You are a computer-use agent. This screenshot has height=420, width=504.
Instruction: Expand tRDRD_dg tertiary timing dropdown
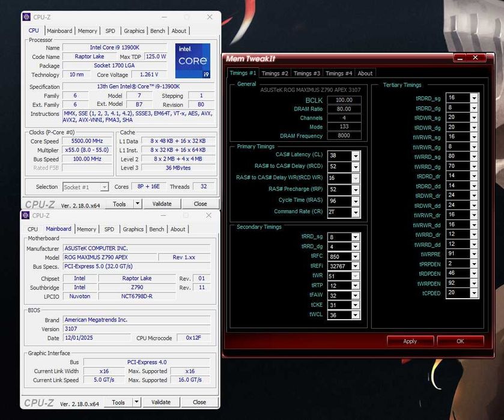474,108
